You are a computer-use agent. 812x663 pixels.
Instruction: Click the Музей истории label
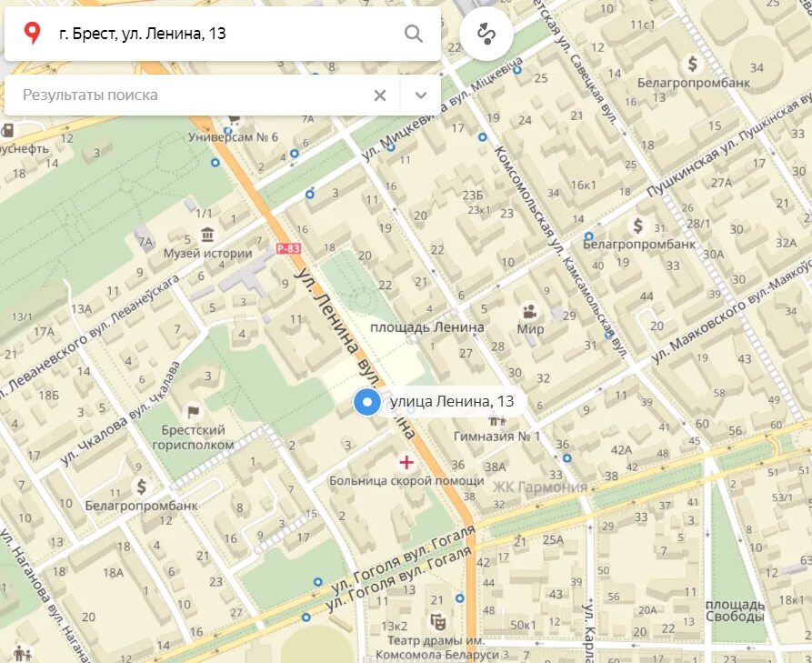(x=207, y=254)
